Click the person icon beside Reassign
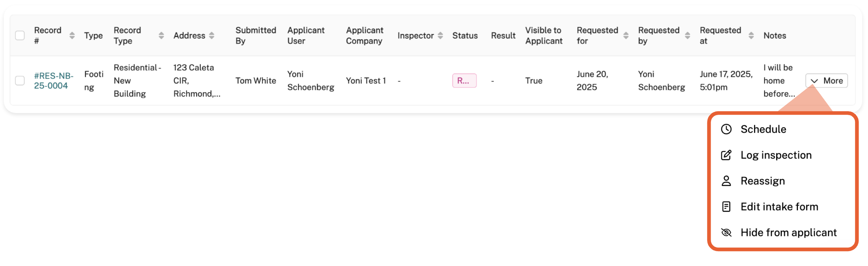Screen dimensions: 868x266 click(726, 181)
